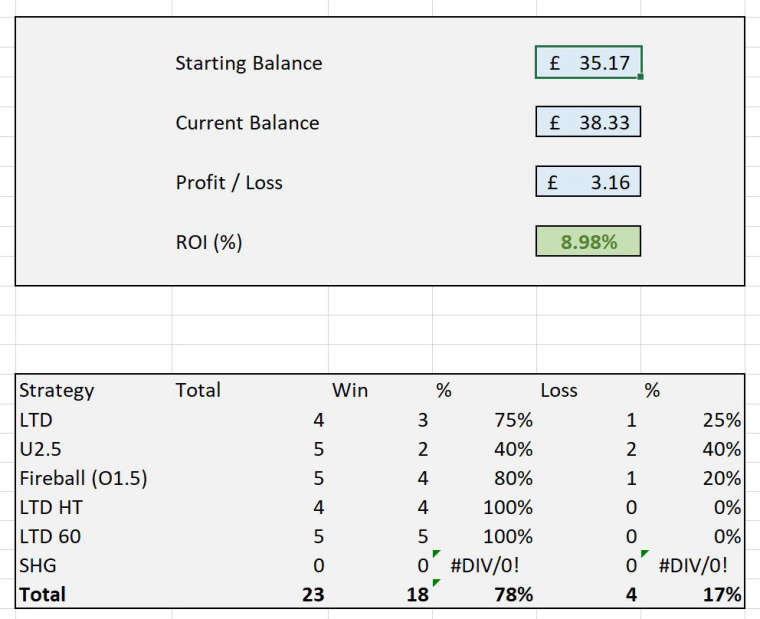Select the Starting Balance label
Viewport: 760px width, 619px height.
249,63
